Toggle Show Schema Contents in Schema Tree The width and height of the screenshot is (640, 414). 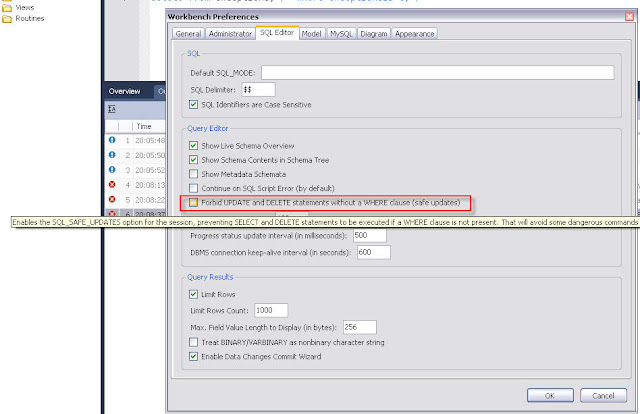[193, 160]
